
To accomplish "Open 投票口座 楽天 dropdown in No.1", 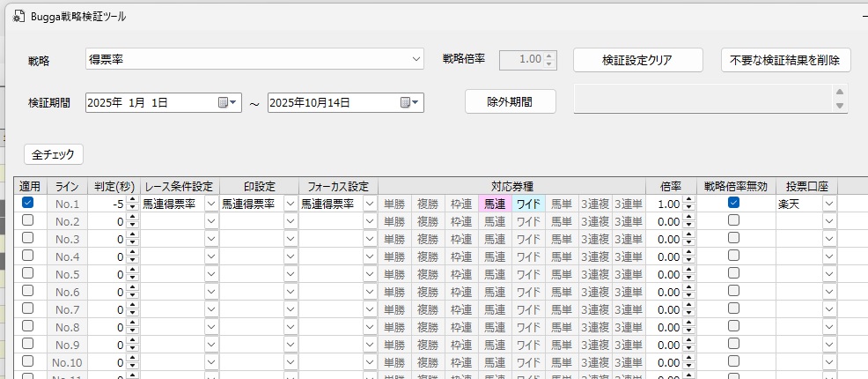I will (x=828, y=204).
